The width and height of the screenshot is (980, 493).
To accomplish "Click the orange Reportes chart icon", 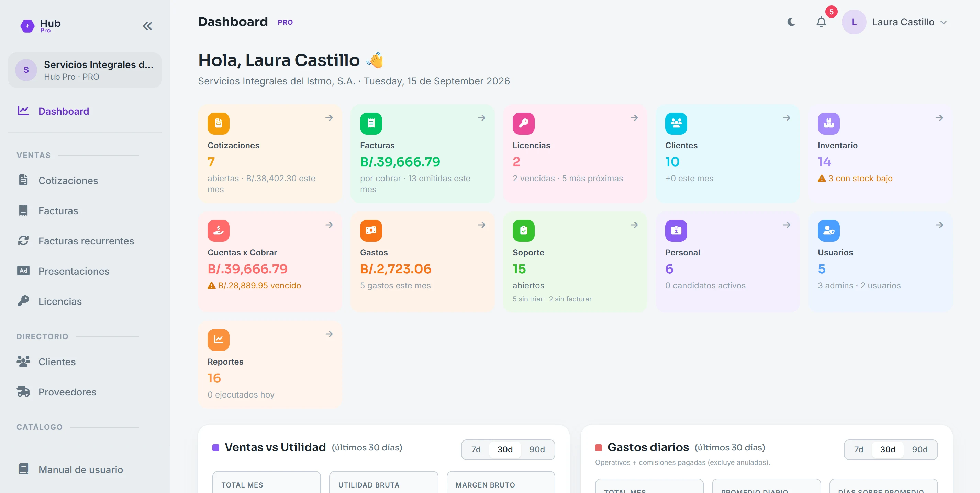I will click(219, 340).
